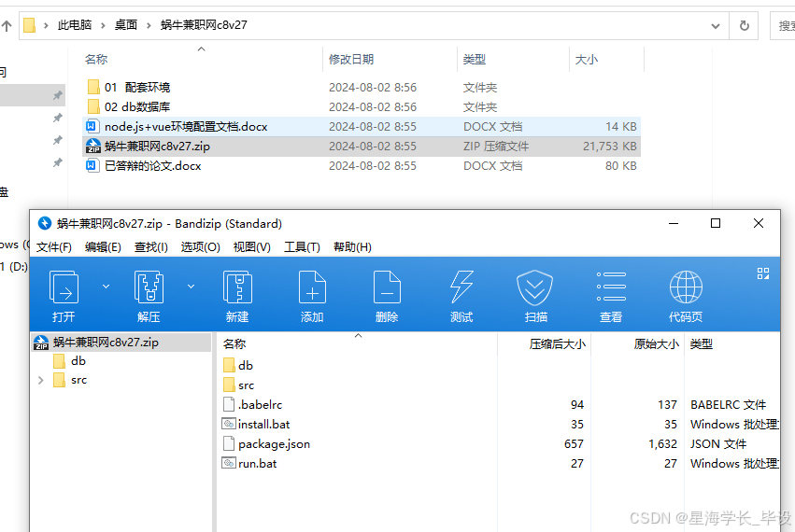Screen dimensions: 795x532
Task: Click the batch-file icon of install.bat
Action: point(229,424)
